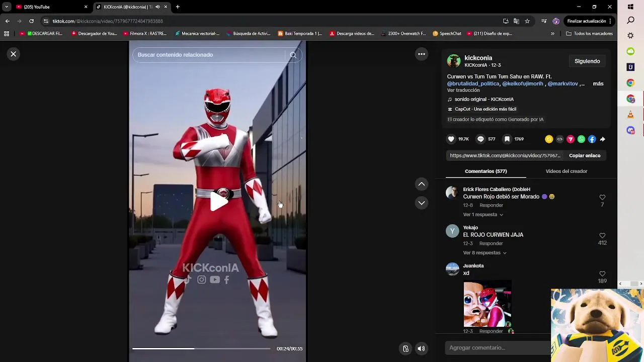
Task: Open the tab search dropdown arrow
Action: [x=7, y=7]
